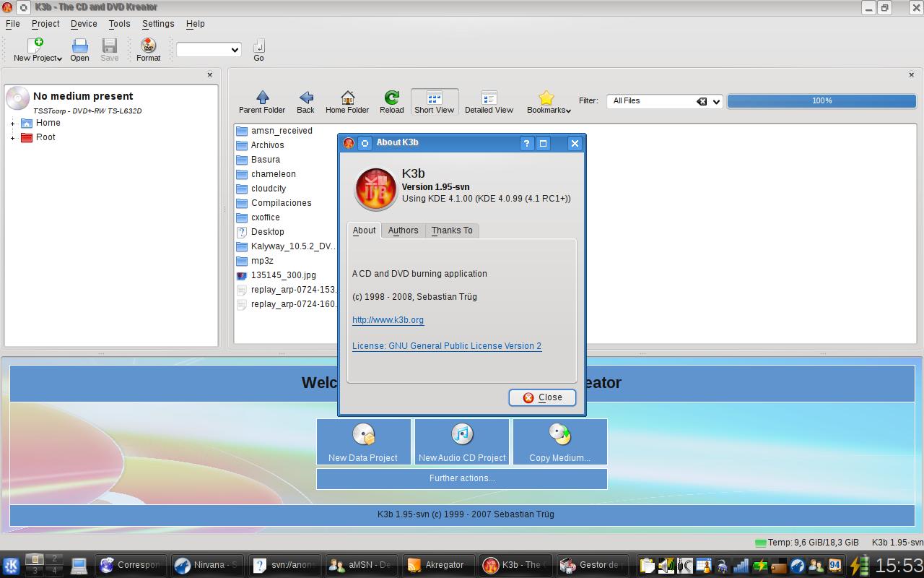This screenshot has width=924, height=578.
Task: Select the mp3z folder
Action: (256, 261)
